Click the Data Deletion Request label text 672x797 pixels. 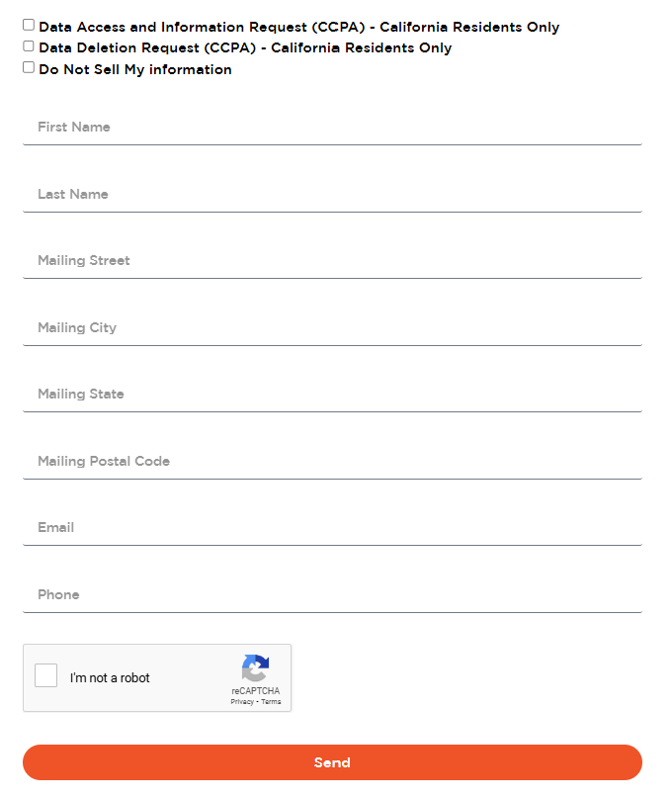(x=245, y=48)
